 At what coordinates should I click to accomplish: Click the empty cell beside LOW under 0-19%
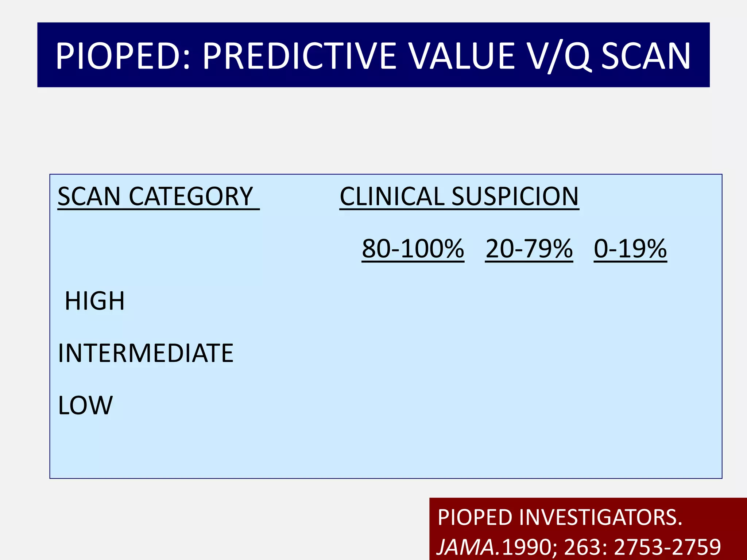pyautogui.click(x=630, y=405)
